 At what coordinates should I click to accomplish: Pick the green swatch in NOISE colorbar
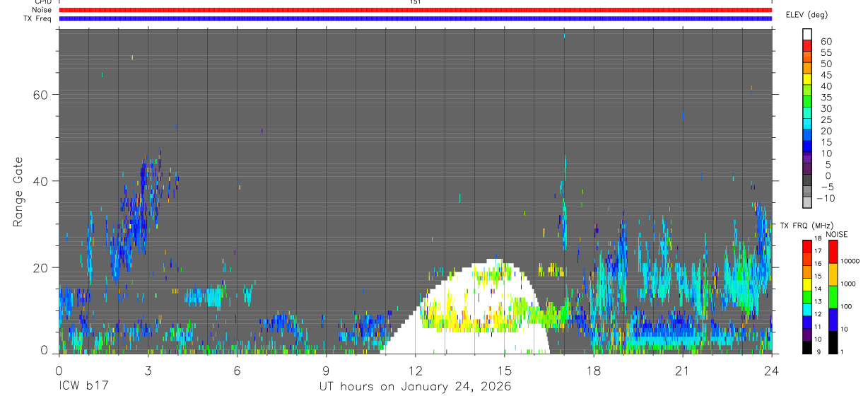(833, 296)
